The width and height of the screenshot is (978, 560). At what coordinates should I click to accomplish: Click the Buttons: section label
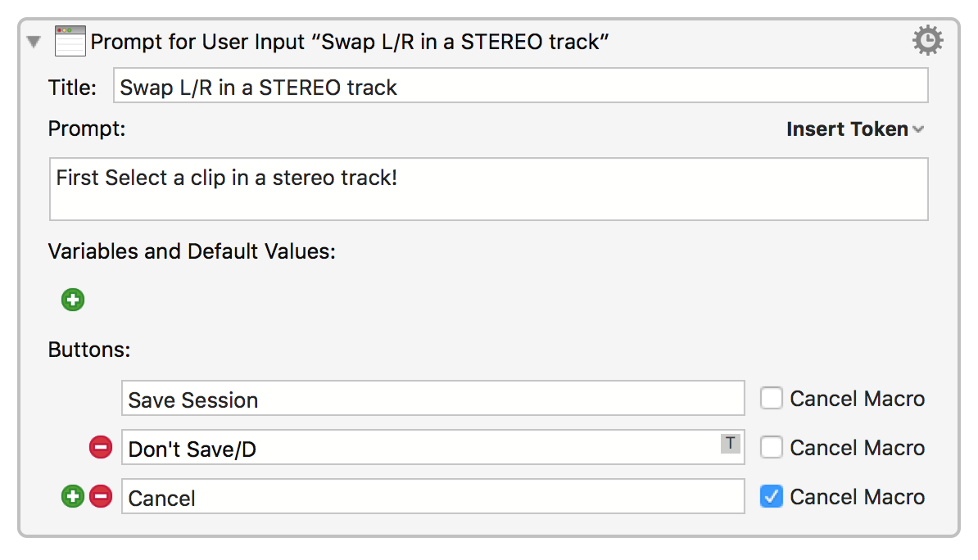tap(89, 350)
